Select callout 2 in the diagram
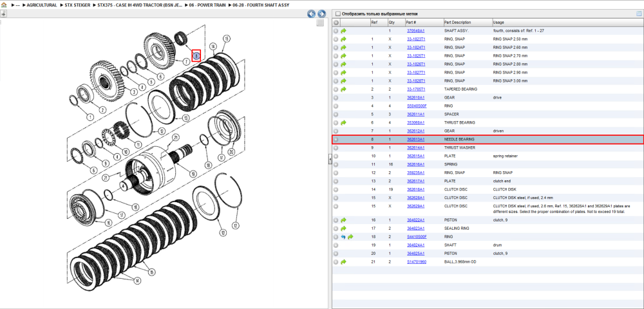Image resolution: width=644 pixels, height=309 pixels. pos(102,109)
